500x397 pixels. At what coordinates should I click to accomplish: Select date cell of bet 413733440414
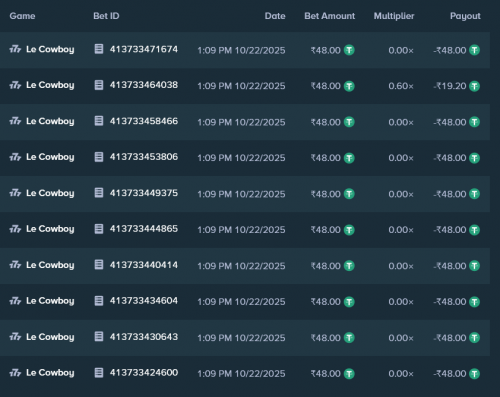click(x=241, y=266)
